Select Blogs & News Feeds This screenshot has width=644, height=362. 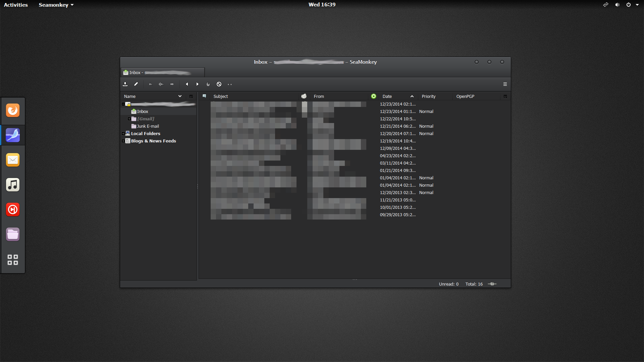[153, 141]
